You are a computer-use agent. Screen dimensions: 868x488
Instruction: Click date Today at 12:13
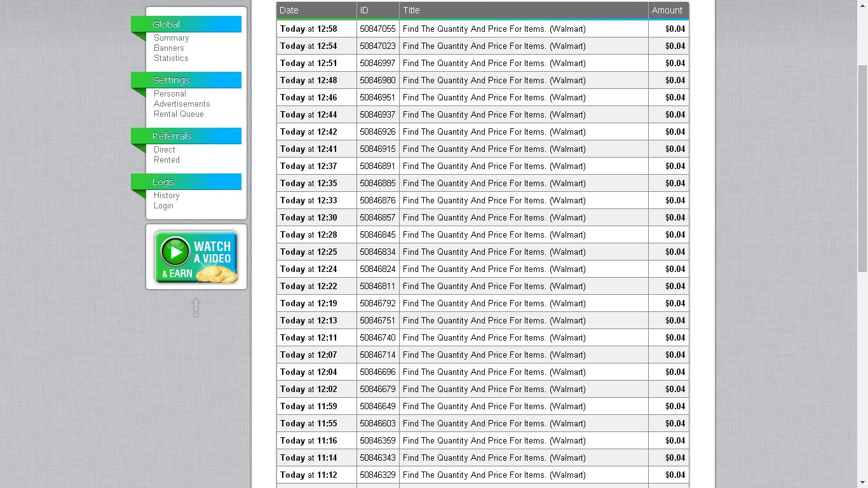[309, 320]
